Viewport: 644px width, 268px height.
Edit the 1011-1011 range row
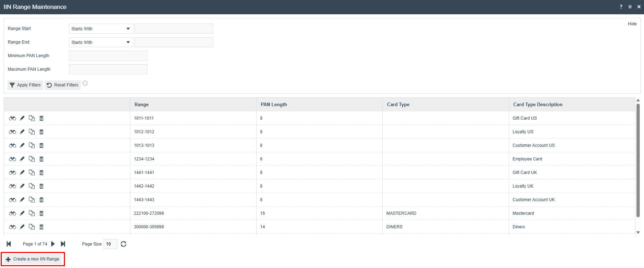pos(22,118)
